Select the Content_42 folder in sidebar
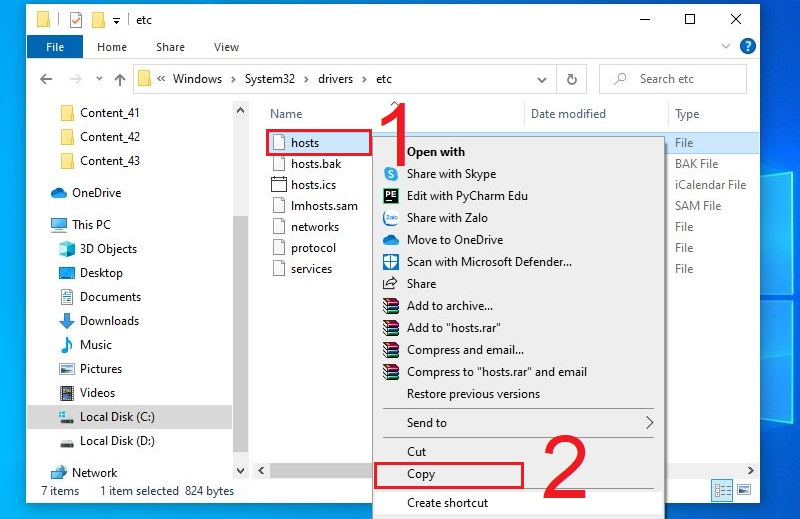 [x=110, y=137]
